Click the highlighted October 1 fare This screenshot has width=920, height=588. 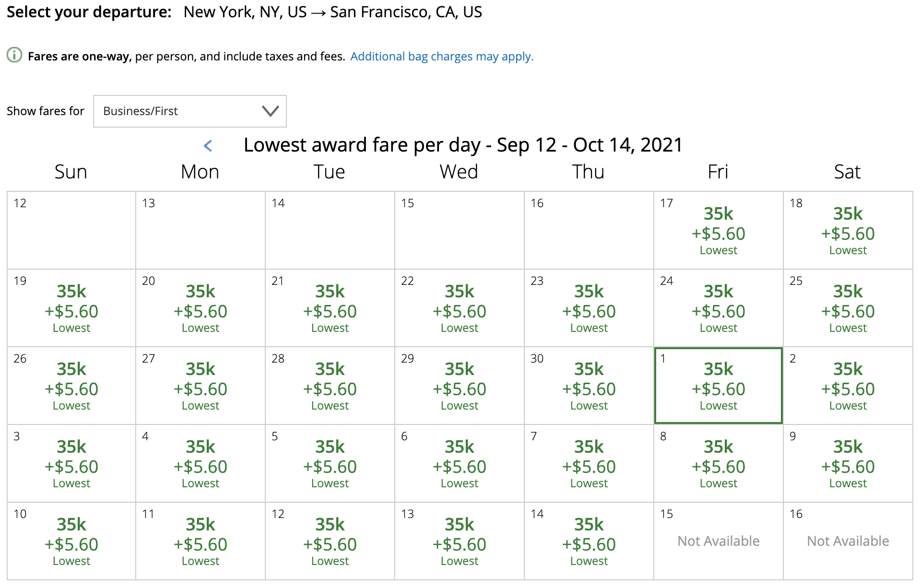coord(718,386)
